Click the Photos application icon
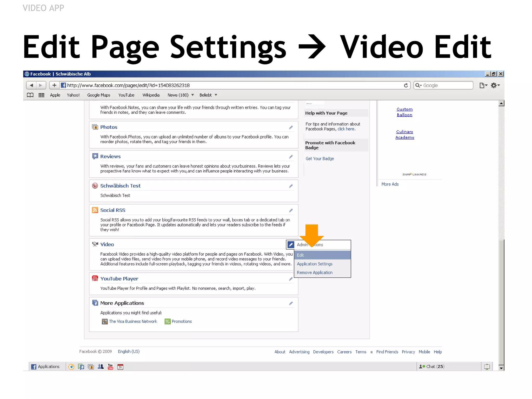 pyautogui.click(x=95, y=127)
